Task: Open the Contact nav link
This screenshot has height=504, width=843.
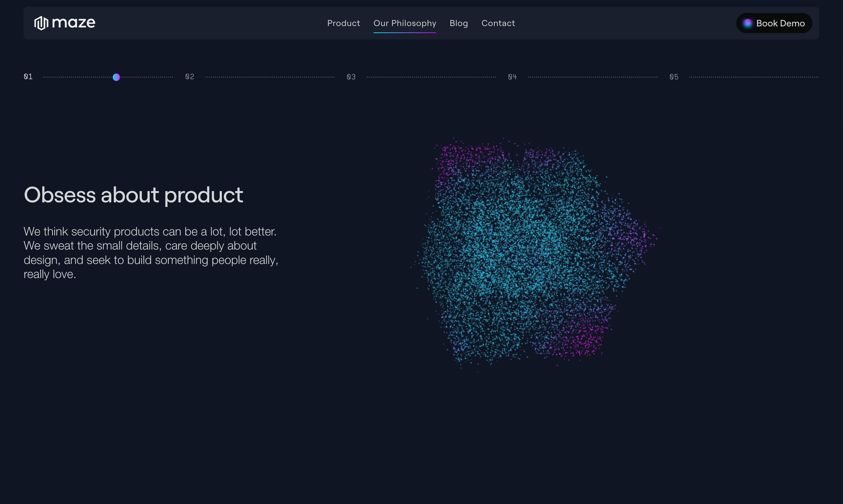Action: (498, 23)
